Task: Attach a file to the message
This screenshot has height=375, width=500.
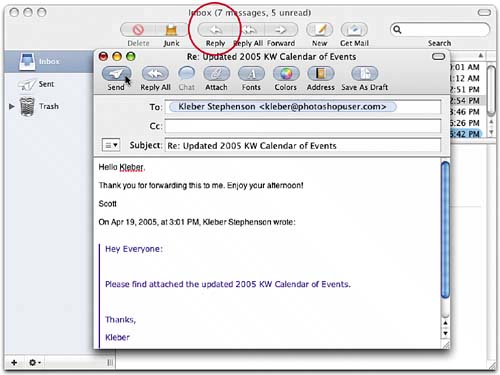Action: [x=216, y=74]
